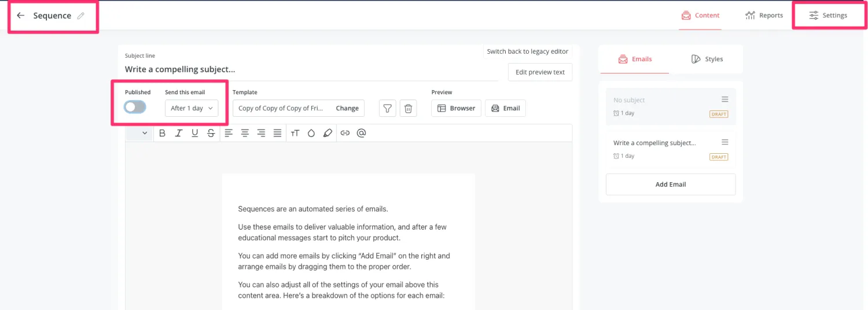Toggle the Published switch on
This screenshot has width=868, height=310.
(x=135, y=107)
